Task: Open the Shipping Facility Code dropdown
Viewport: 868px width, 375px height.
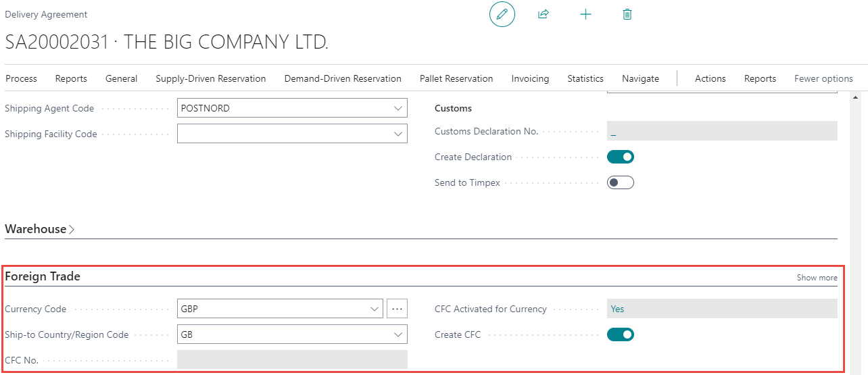Action: click(397, 134)
